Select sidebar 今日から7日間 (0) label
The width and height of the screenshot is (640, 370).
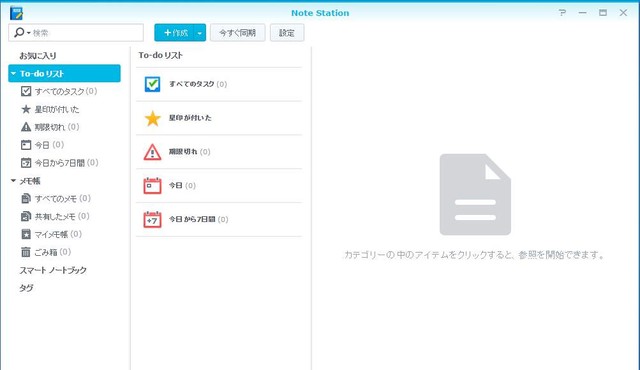[67, 163]
